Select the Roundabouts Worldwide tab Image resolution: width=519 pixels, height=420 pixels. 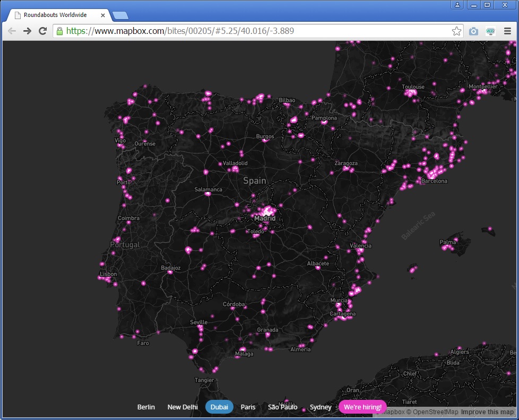(56, 15)
